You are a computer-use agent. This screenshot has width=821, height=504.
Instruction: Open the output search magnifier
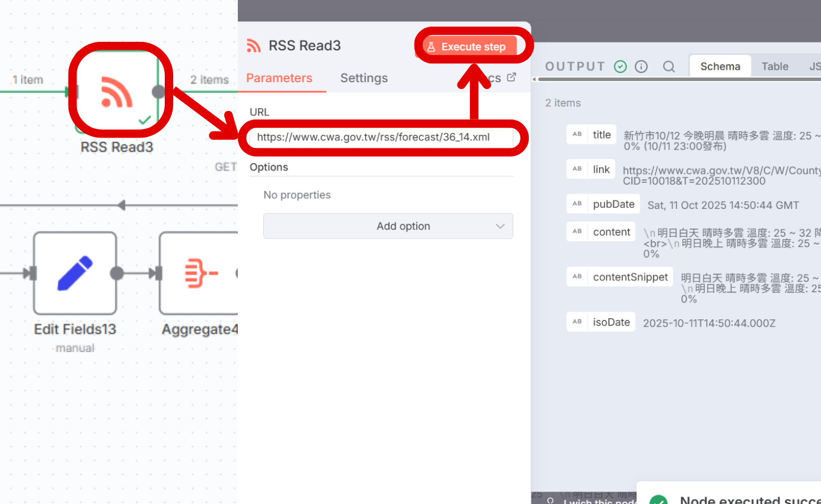[x=669, y=67]
